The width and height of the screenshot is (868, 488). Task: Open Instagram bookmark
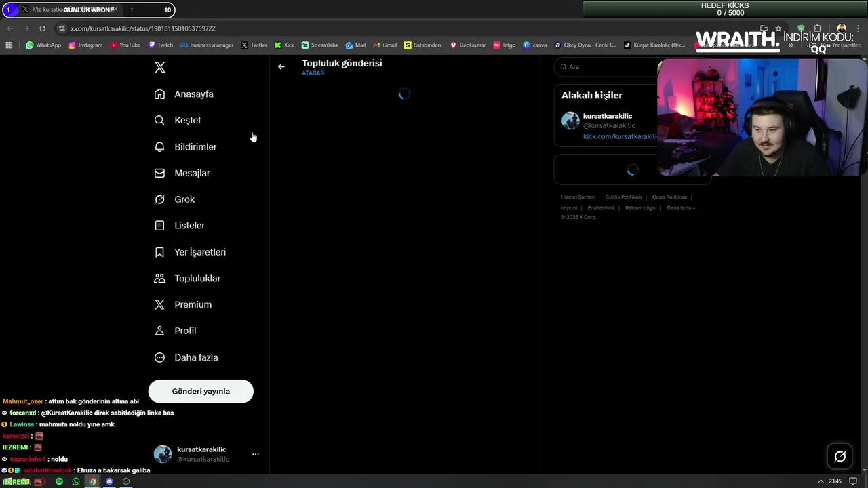pyautogui.click(x=85, y=45)
